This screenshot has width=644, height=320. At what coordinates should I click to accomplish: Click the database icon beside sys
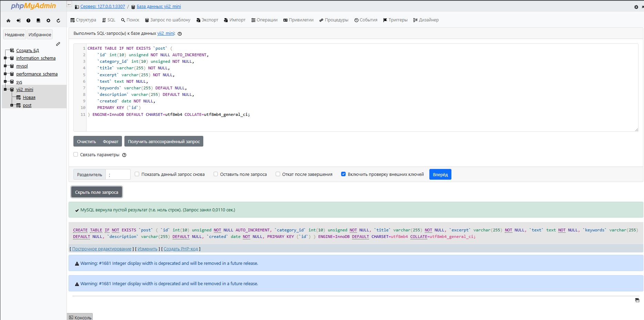point(12,82)
